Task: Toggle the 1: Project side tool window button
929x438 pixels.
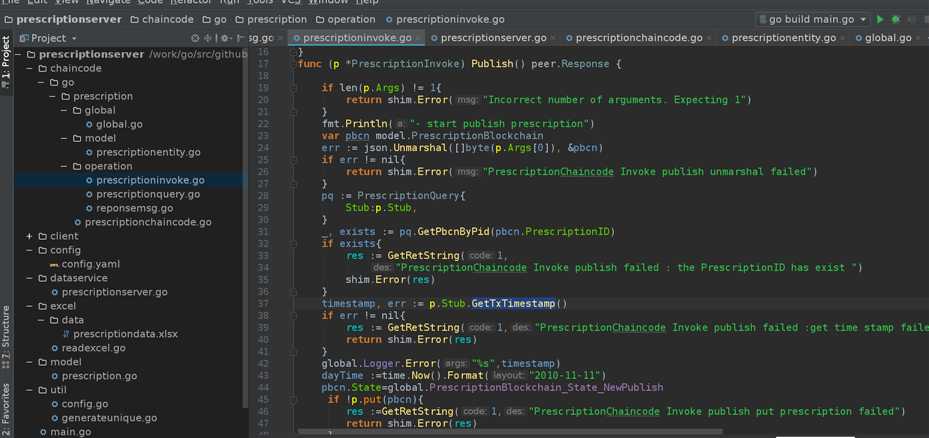Action: (x=6, y=62)
